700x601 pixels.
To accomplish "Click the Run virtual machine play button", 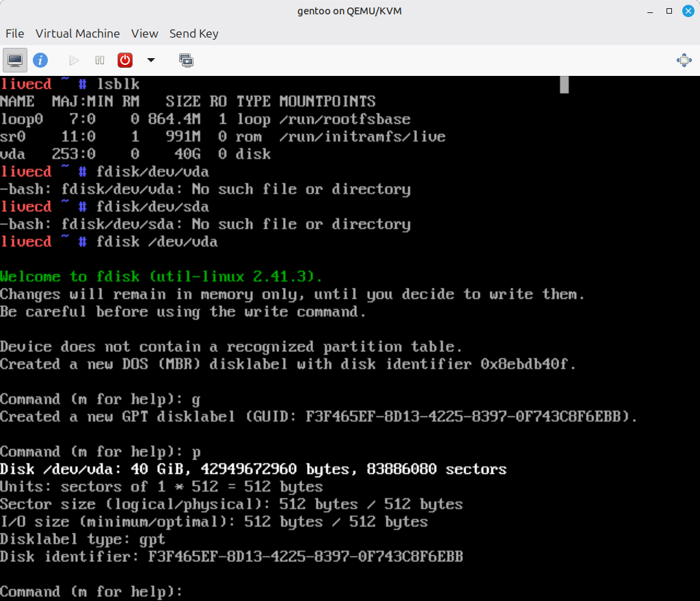I will [x=74, y=60].
